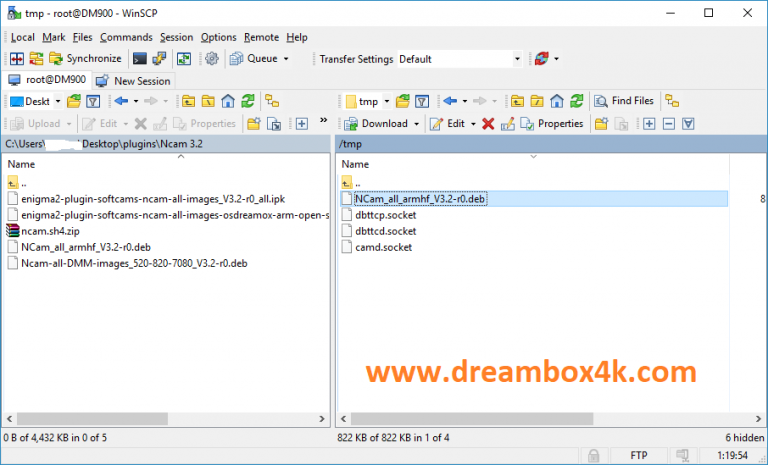Click remote panel new folder icon
This screenshot has width=768, height=465.
pos(601,124)
